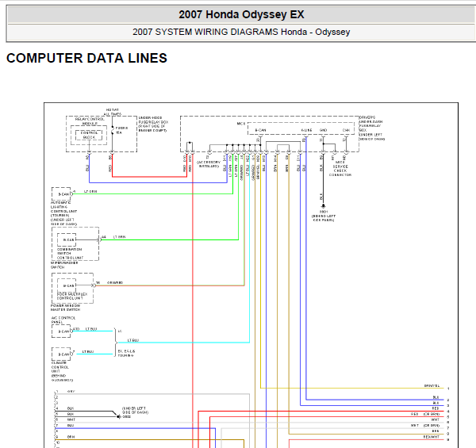Click 'WHT' wire label at connector pin 6
Viewport: 476px width, 448px height.
tap(71, 419)
